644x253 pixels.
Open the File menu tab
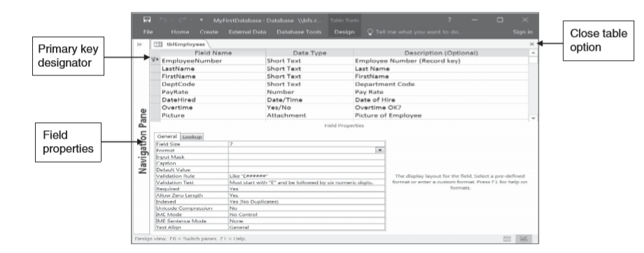pos(148,32)
